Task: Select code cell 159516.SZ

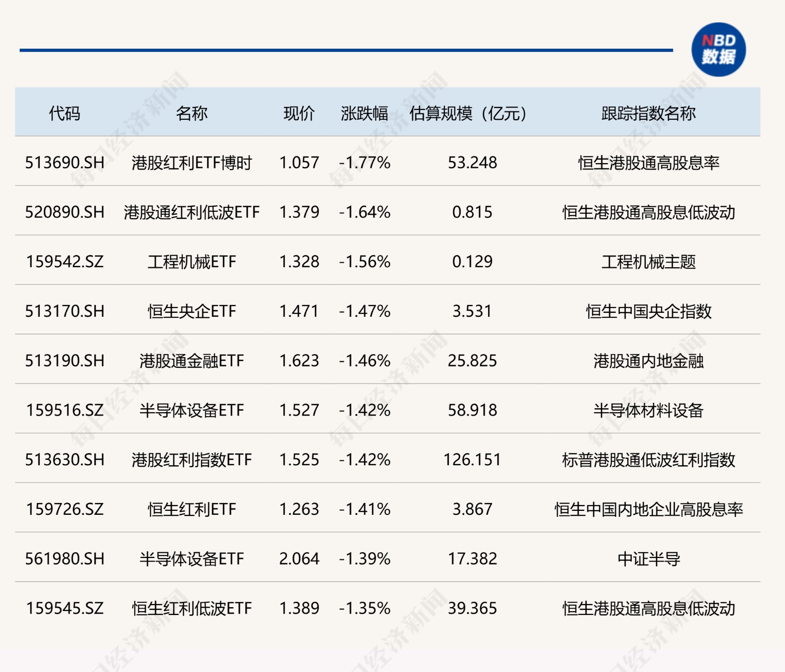Action: coord(64,411)
